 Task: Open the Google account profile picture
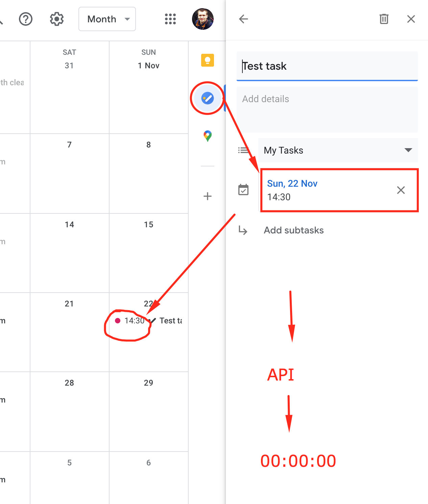pyautogui.click(x=203, y=19)
